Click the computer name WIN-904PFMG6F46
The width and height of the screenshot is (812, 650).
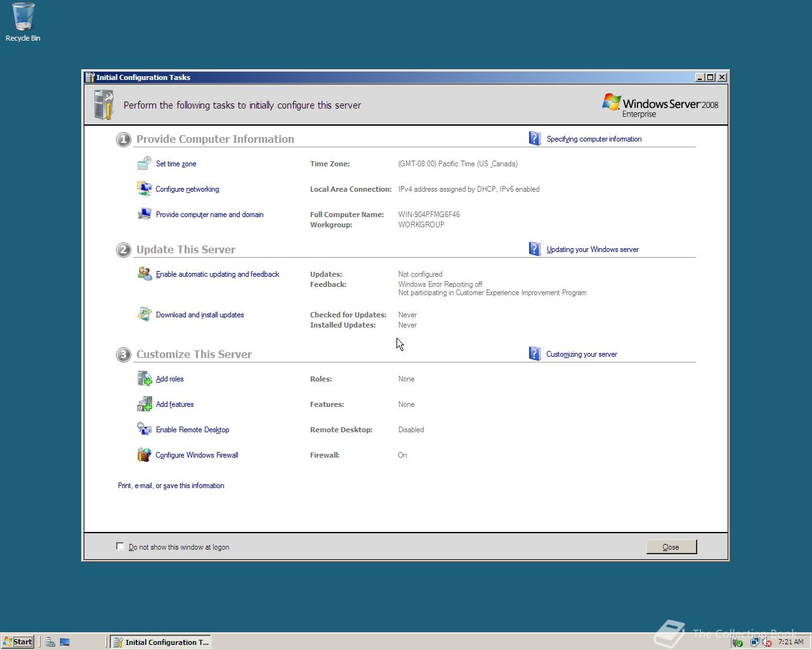pyautogui.click(x=429, y=215)
